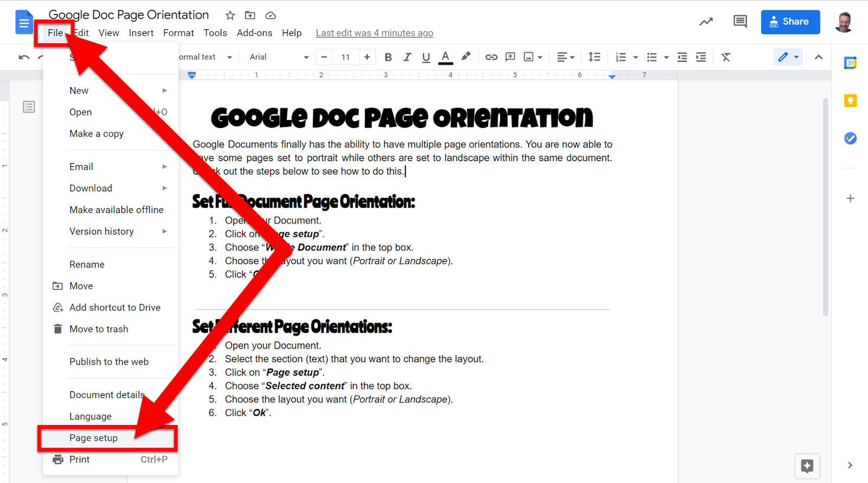Image resolution: width=868 pixels, height=483 pixels.
Task: Open line spacing options
Action: (595, 57)
